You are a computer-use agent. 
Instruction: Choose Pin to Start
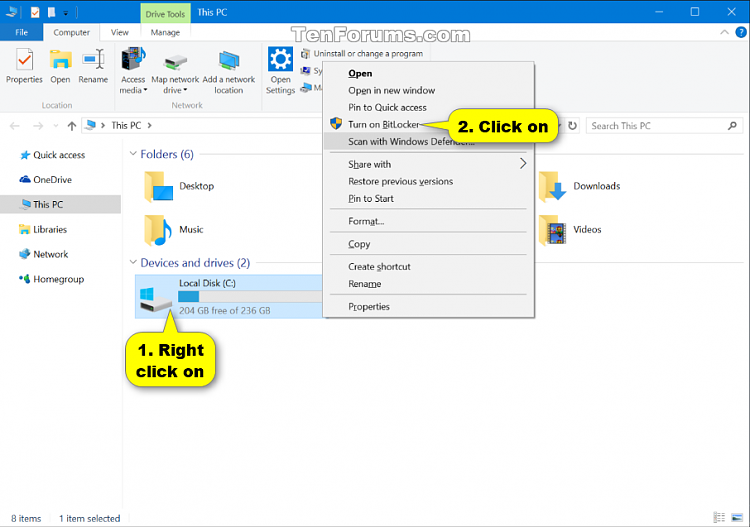pos(371,198)
